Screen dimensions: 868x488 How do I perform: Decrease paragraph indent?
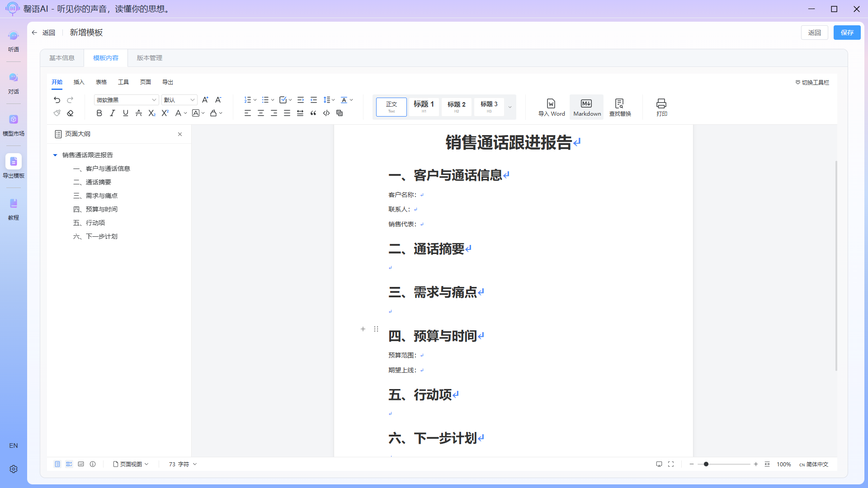click(x=314, y=100)
